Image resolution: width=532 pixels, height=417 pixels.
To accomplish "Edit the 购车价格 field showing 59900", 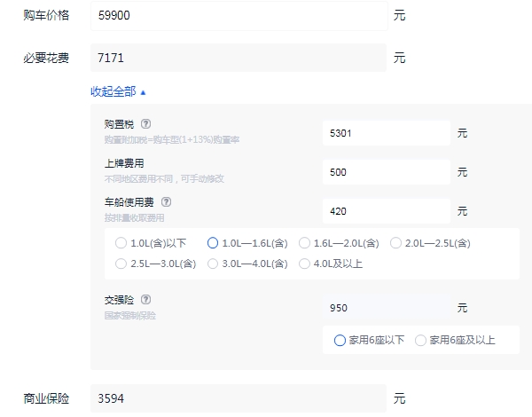I will pos(239,16).
